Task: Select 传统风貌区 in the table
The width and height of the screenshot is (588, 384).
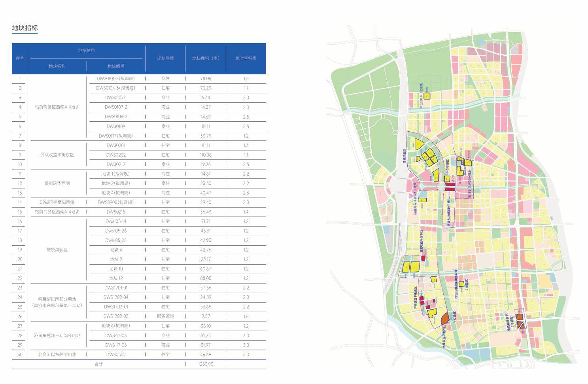Action: (57, 250)
